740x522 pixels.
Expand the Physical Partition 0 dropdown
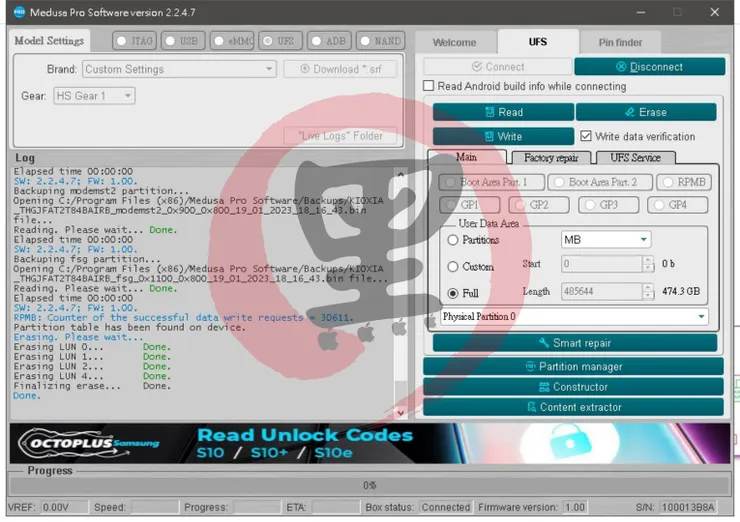point(574,316)
